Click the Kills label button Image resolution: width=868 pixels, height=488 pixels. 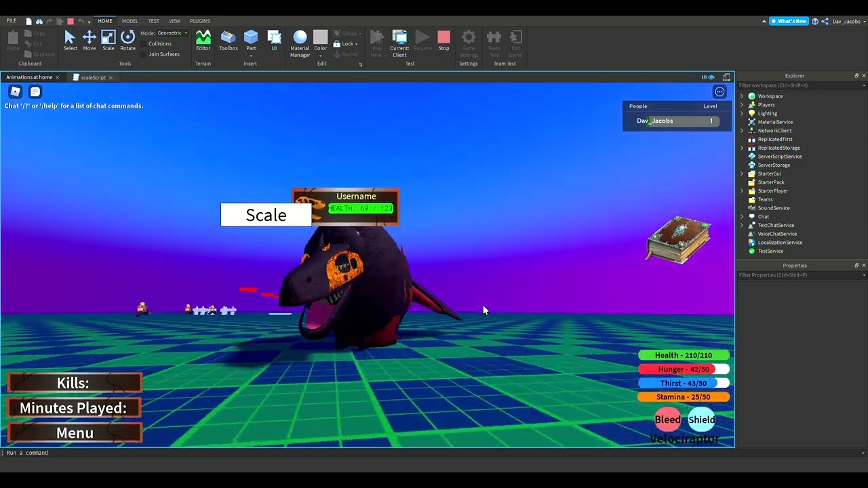click(75, 383)
